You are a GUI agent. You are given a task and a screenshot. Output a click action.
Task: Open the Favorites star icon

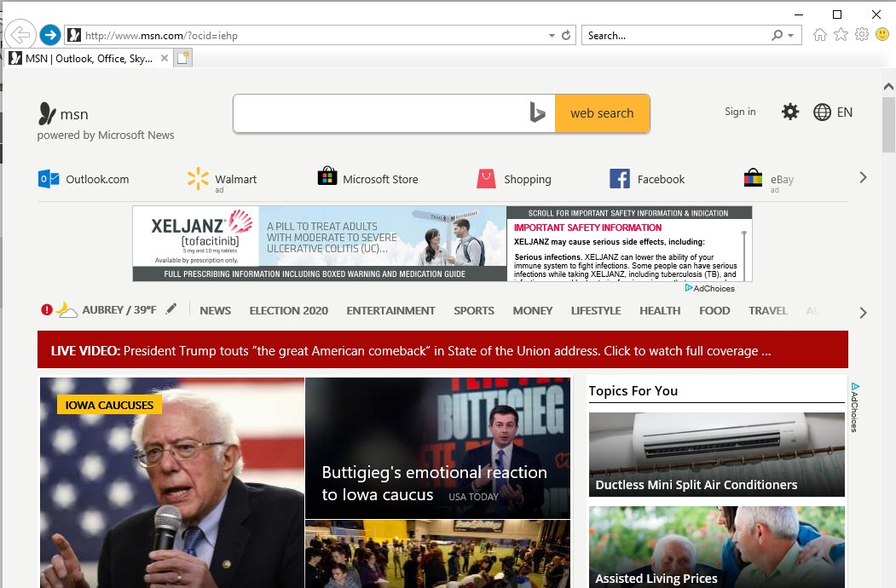pyautogui.click(x=841, y=35)
